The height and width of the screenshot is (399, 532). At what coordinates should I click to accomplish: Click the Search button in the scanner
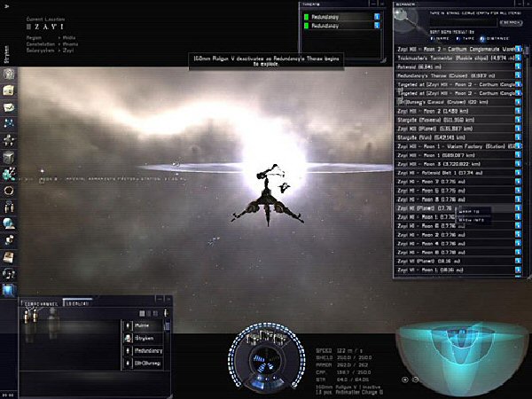(511, 22)
